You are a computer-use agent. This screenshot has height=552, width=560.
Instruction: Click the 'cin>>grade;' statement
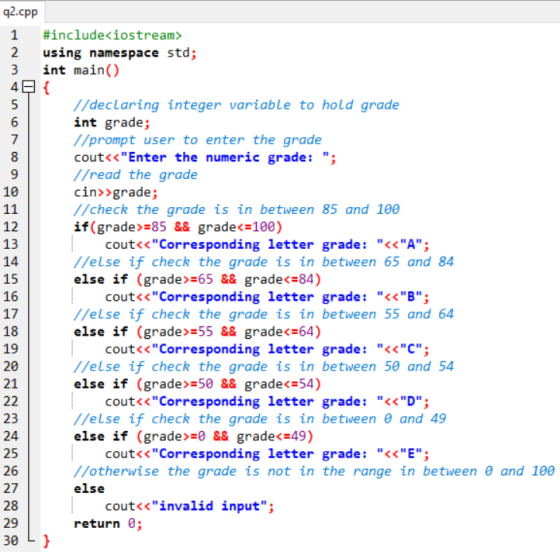116,192
